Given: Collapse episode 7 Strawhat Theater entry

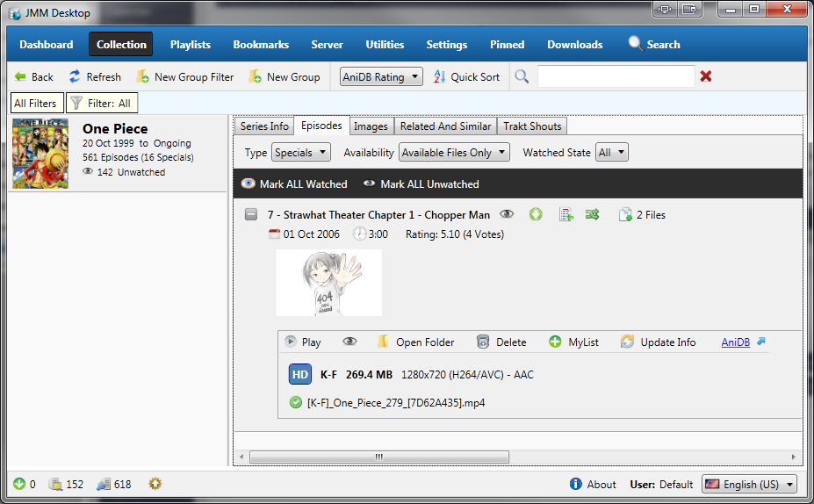Looking at the screenshot, I should tap(252, 214).
